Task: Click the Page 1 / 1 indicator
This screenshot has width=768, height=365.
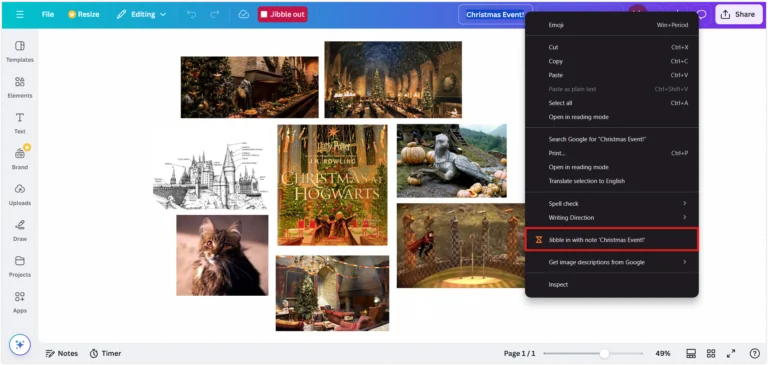Action: click(519, 353)
